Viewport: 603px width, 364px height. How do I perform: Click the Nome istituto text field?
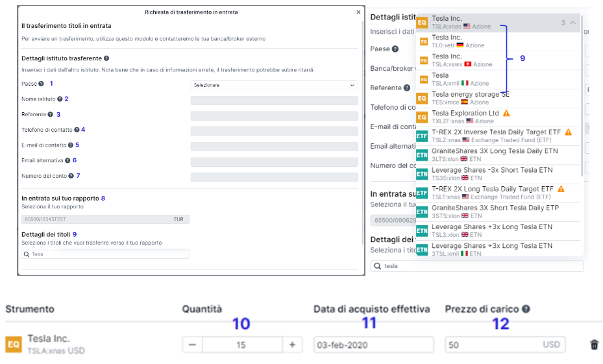pos(274,101)
